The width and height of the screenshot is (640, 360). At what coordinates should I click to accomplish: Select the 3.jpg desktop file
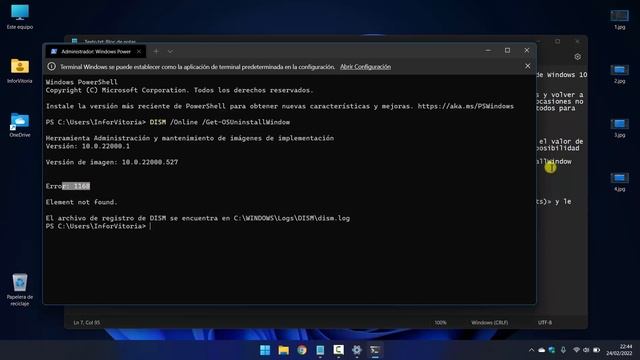pyautogui.click(x=620, y=127)
